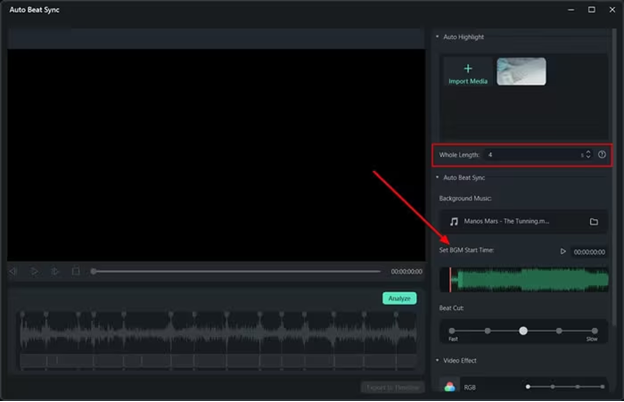Select the imported video clip thumbnail
The height and width of the screenshot is (402, 624).
click(521, 71)
